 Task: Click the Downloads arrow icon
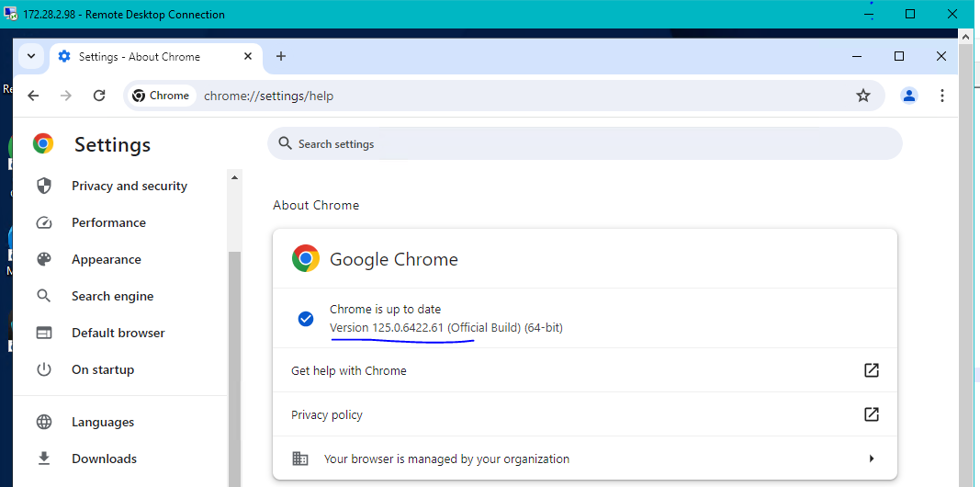(x=44, y=459)
